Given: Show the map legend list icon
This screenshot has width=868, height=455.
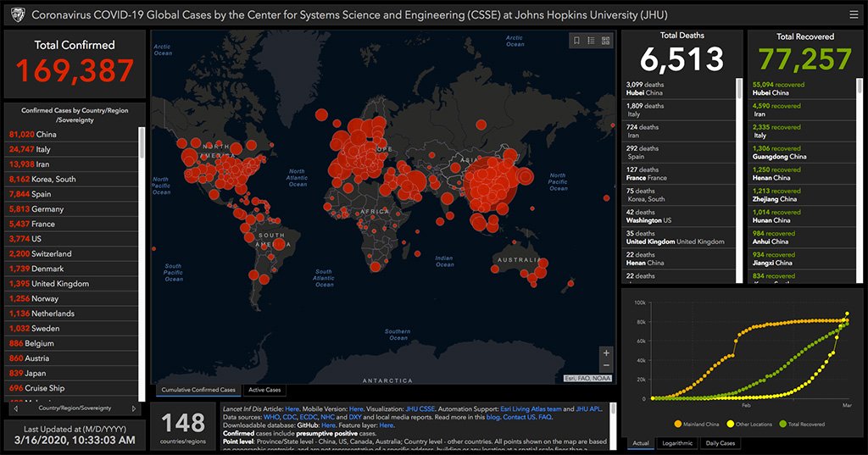Looking at the screenshot, I should coord(591,41).
